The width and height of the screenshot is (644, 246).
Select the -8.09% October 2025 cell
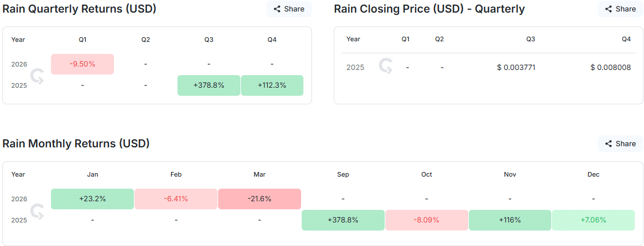(x=426, y=220)
